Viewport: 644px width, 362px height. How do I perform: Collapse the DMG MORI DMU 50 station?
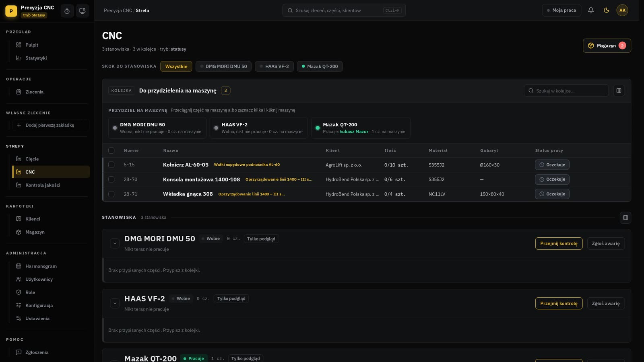tap(115, 243)
